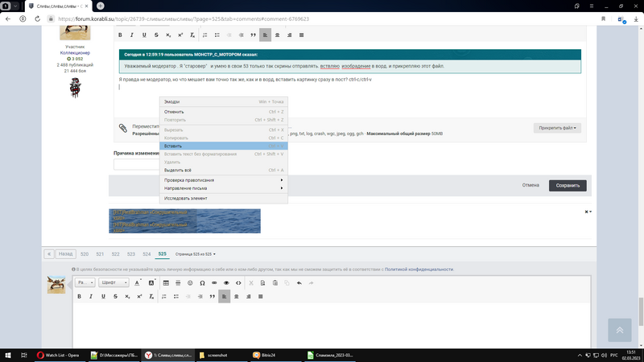Expand Проверка правописания submenu
The image size is (644, 362).
click(221, 179)
